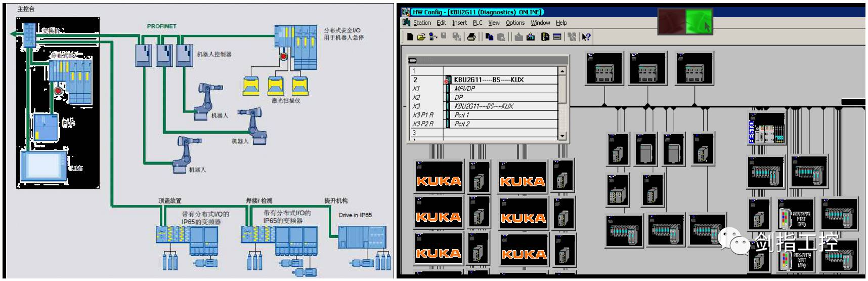Viewport: 868px width, 281px height.
Task: Click the Drive in IP65 label
Action: [x=355, y=215]
